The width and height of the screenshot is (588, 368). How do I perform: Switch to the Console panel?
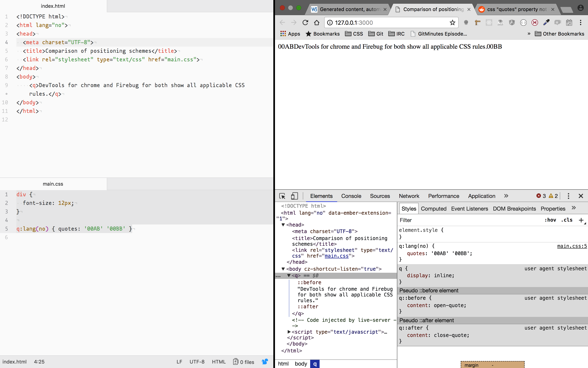tap(351, 196)
